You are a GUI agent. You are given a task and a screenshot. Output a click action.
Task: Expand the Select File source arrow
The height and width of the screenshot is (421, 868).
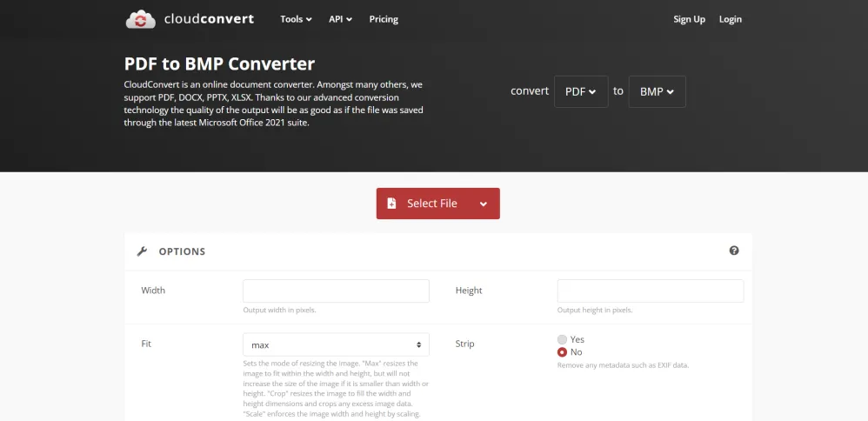(484, 204)
